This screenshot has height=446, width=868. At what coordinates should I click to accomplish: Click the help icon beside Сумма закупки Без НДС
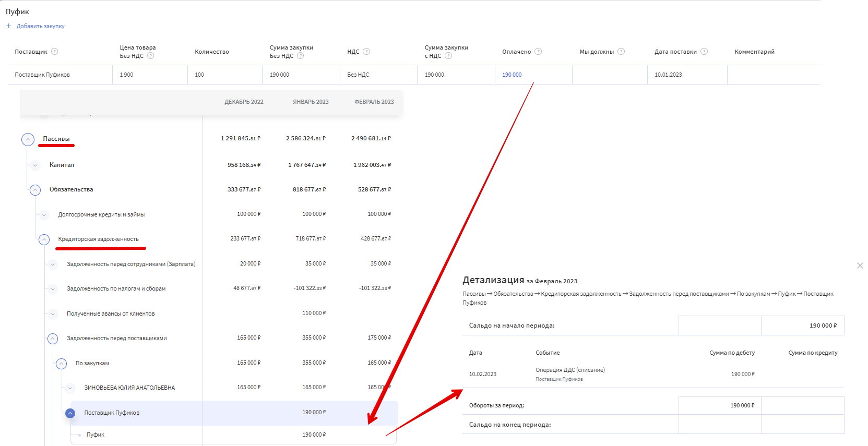coord(301,56)
